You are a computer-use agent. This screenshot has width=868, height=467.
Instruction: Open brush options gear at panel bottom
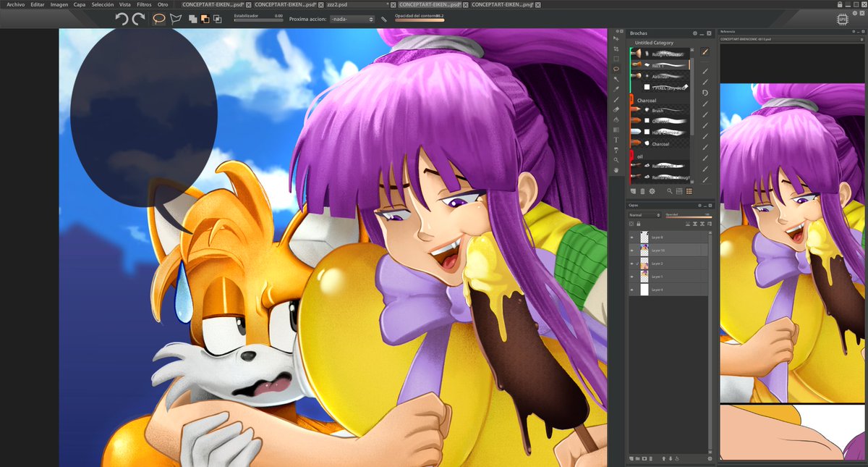pos(652,191)
